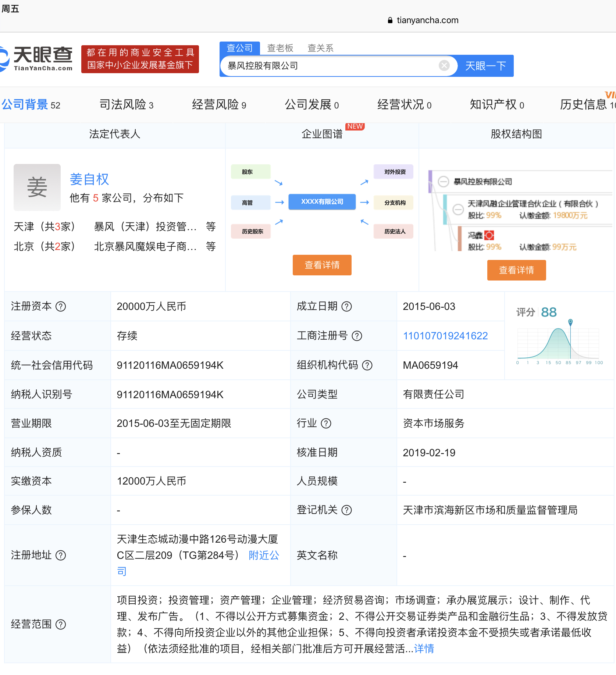Viewport: 616px width, 675px height.
Task: Click the central XXXX有限公司 graph node
Action: click(x=322, y=202)
